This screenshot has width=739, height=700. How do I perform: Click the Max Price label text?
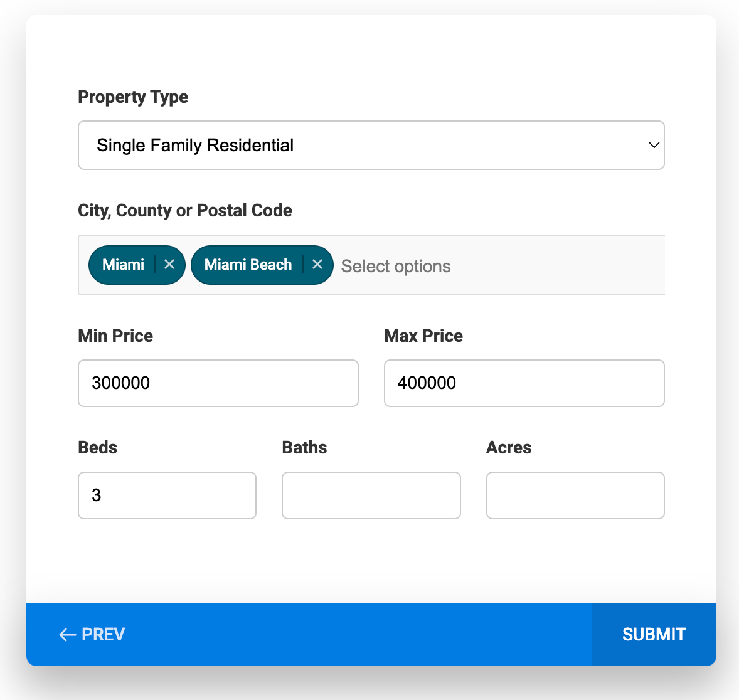pyautogui.click(x=423, y=336)
